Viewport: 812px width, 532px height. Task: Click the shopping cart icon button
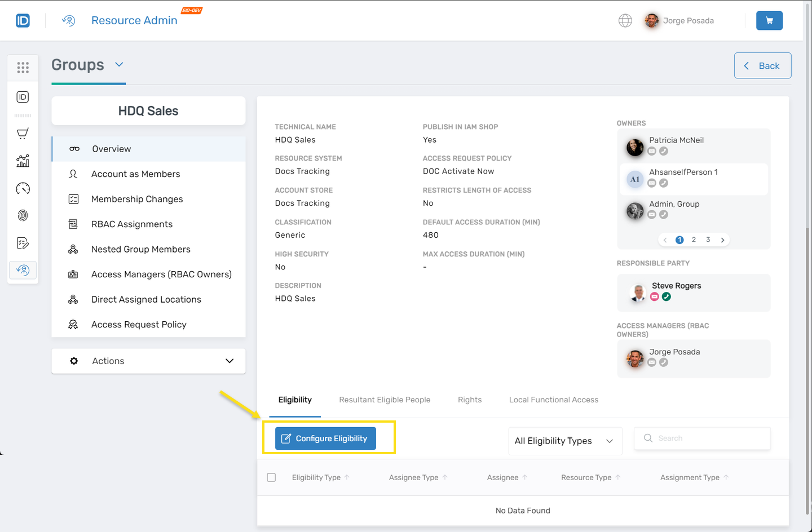tap(769, 21)
